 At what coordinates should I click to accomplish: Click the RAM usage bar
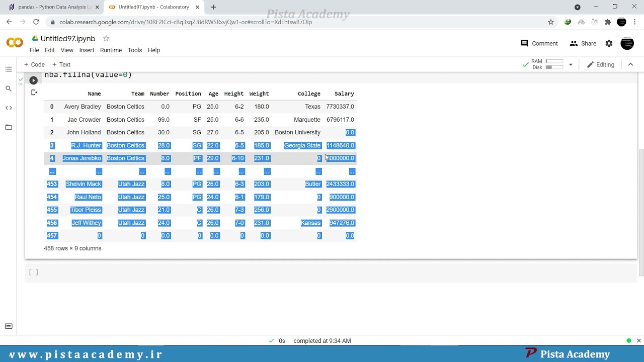click(554, 61)
